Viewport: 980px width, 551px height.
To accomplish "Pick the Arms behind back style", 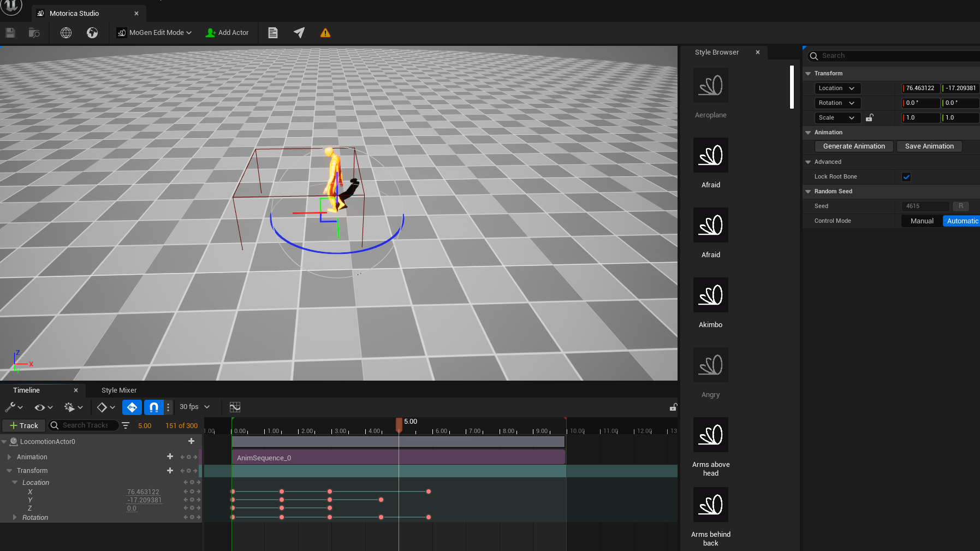I will pyautogui.click(x=711, y=505).
